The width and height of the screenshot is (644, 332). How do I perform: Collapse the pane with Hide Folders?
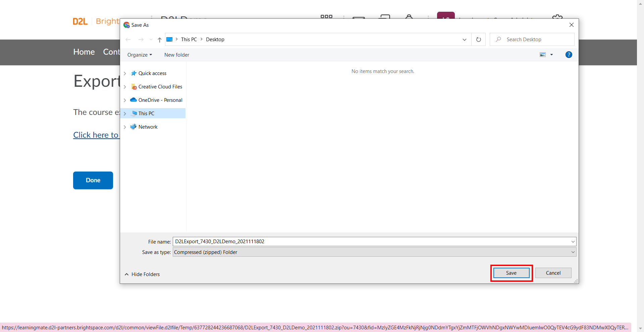click(x=142, y=274)
